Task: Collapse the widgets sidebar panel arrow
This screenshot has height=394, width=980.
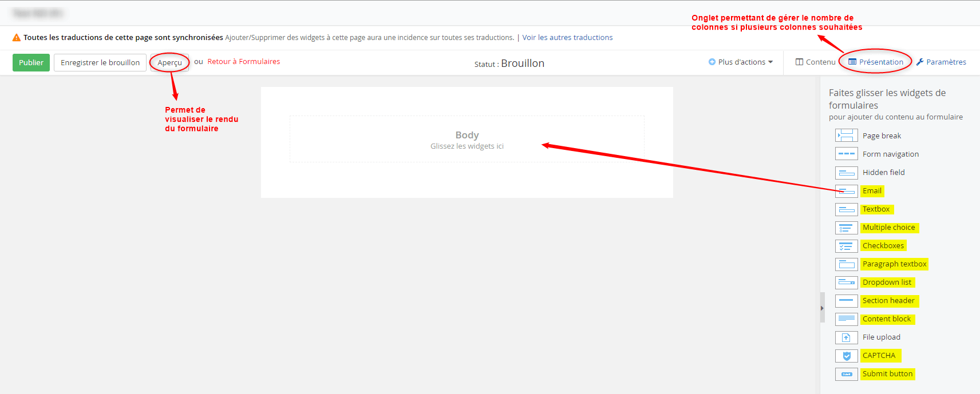Action: click(x=822, y=308)
